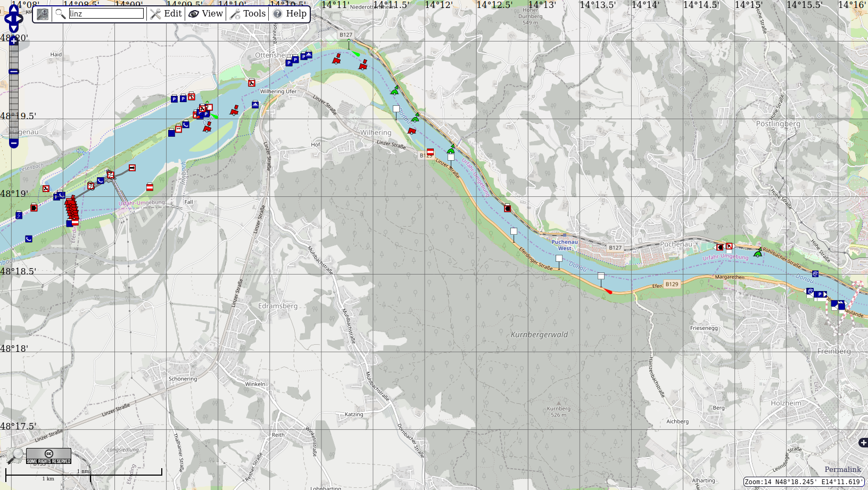Open the View menu
The width and height of the screenshot is (868, 490).
(206, 14)
